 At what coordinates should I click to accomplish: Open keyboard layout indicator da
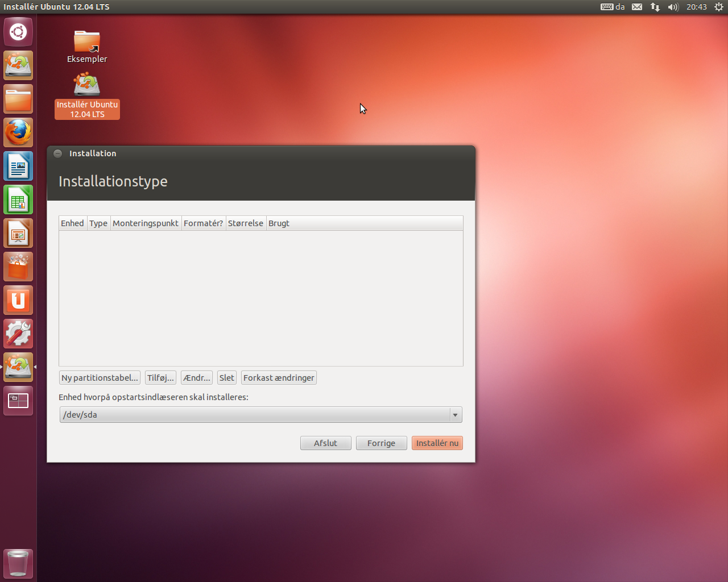(x=613, y=7)
